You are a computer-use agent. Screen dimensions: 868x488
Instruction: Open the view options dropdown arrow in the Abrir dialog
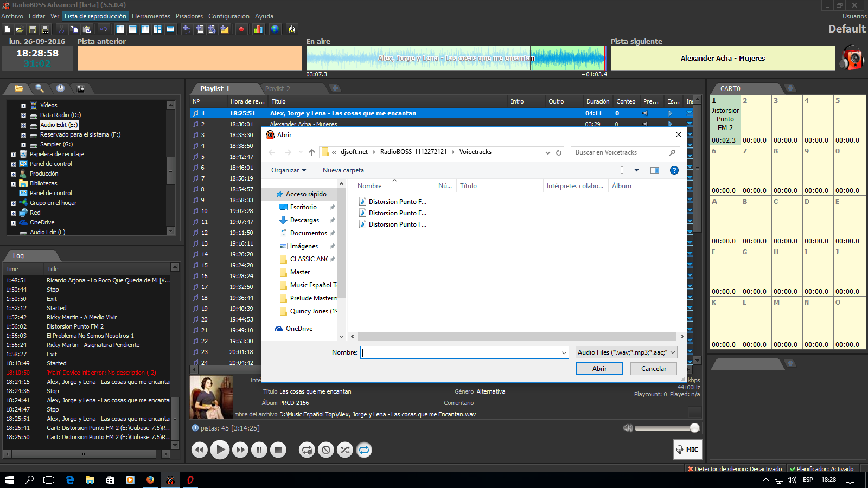(636, 170)
